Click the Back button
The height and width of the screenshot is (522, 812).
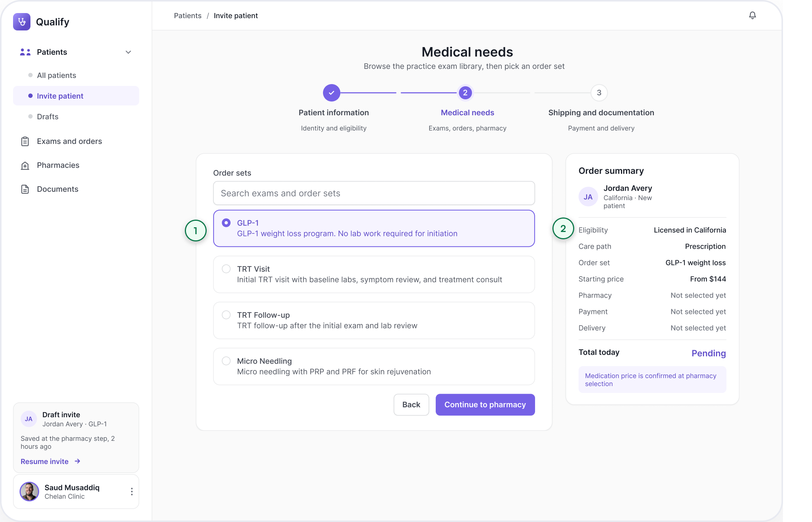tap(411, 405)
